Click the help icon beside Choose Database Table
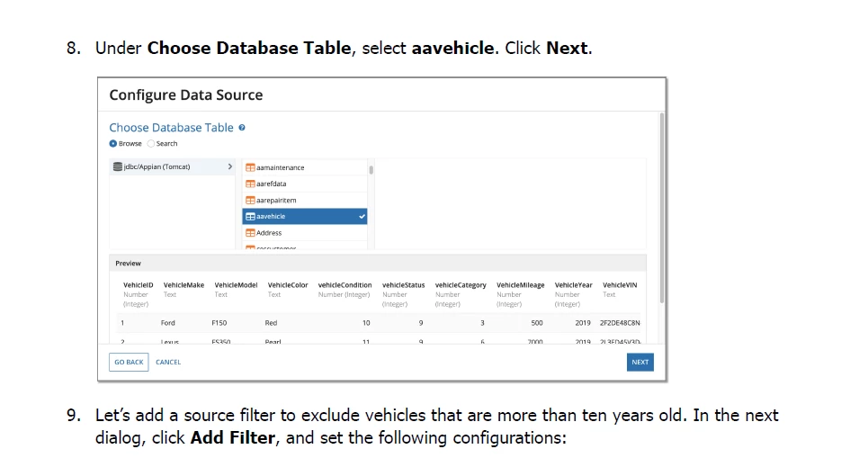 click(x=242, y=128)
